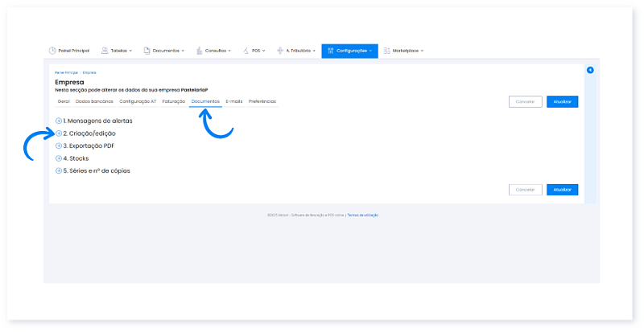Expand section 5. Séries e nº de cópias
This screenshot has height=332, width=644.
pyautogui.click(x=59, y=170)
